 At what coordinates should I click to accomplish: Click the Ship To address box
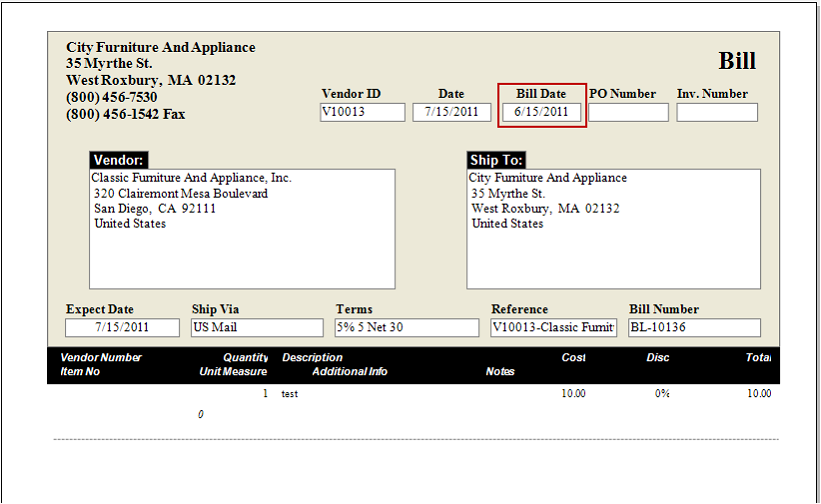pyautogui.click(x=614, y=229)
